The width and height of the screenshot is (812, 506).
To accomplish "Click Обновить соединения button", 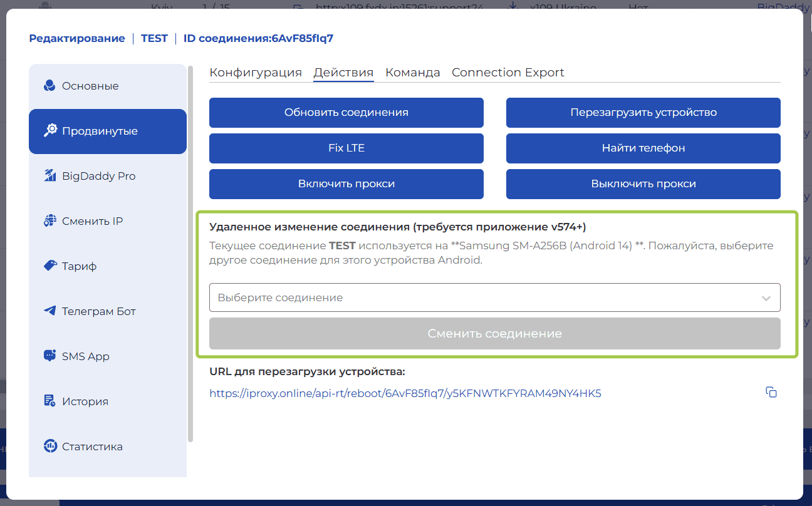I will (346, 113).
